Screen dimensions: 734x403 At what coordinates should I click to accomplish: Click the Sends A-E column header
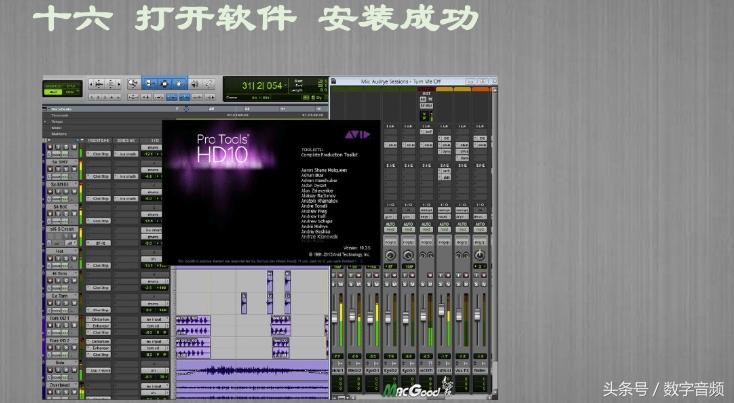coord(125,140)
